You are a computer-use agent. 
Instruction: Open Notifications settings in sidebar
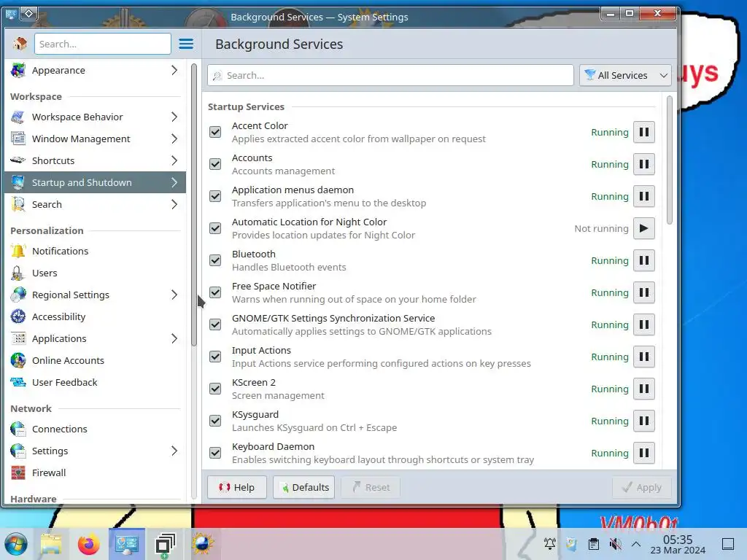(96, 252)
